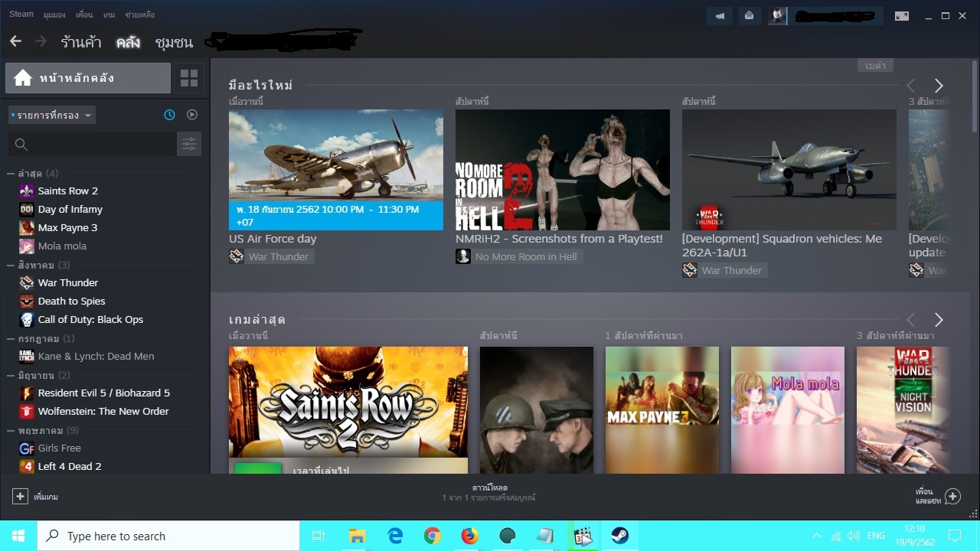
Task: Select Call of Duty: Black Ops in sidebar
Action: [x=90, y=320]
